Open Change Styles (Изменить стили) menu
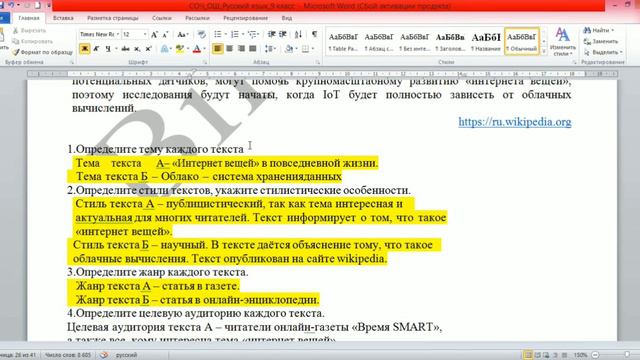 coord(562,41)
